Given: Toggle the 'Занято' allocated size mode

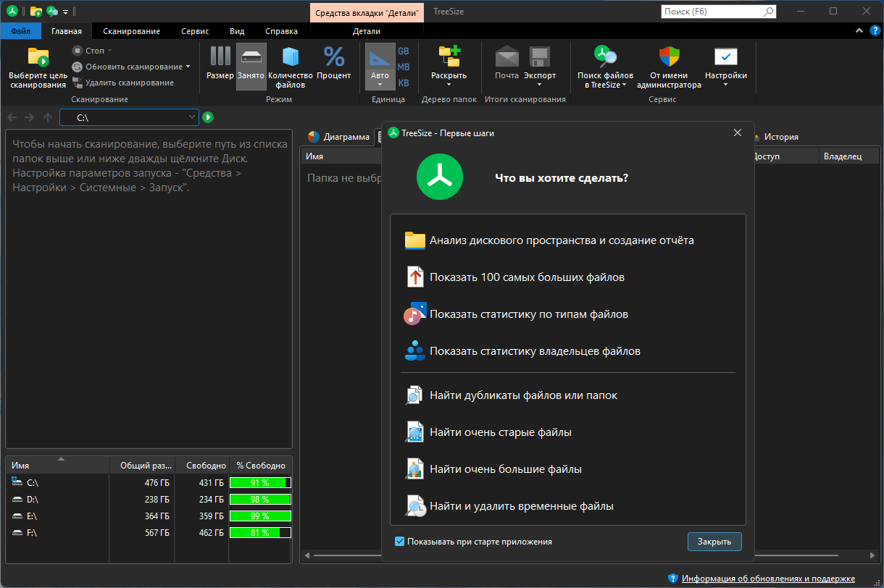Looking at the screenshot, I should 251,57.
